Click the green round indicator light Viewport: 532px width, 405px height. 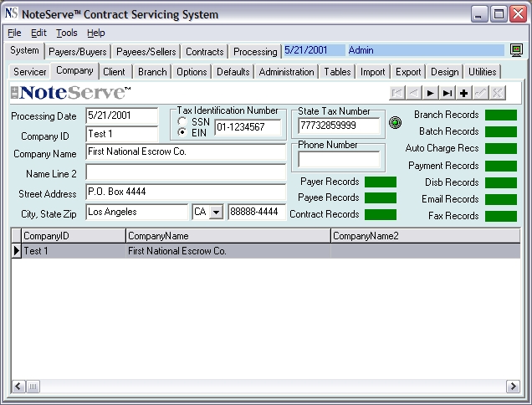(x=395, y=122)
